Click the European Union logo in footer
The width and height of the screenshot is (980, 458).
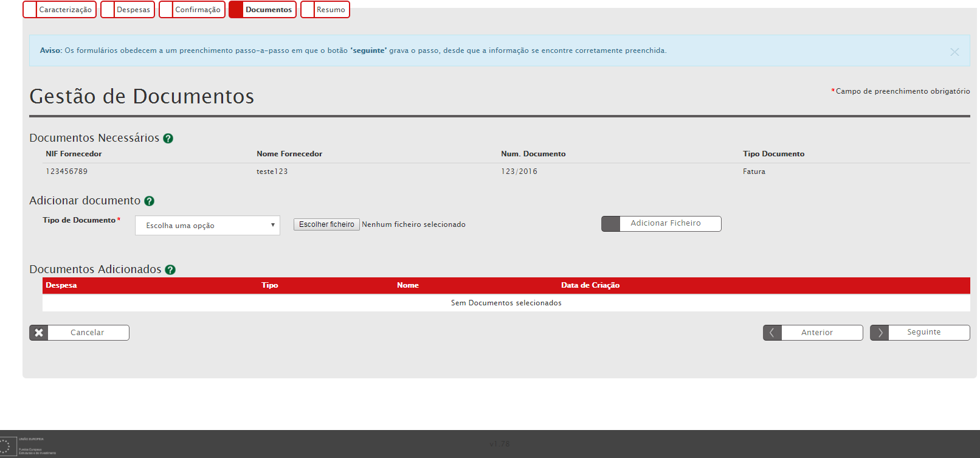(x=28, y=446)
